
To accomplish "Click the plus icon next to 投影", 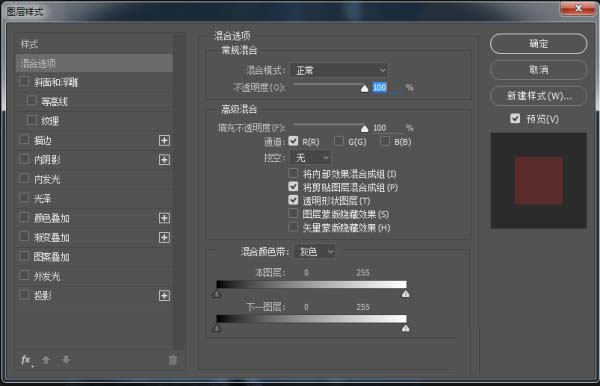I will coord(164,295).
